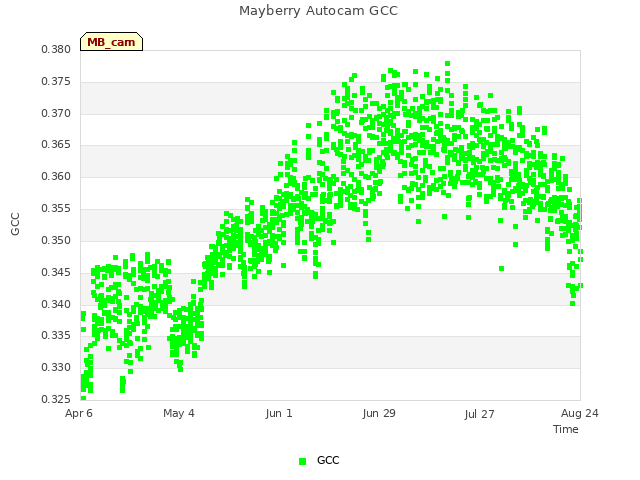This screenshot has width=640, height=480.
Task: Click the 0.350 y-axis value
Action: 56,240
